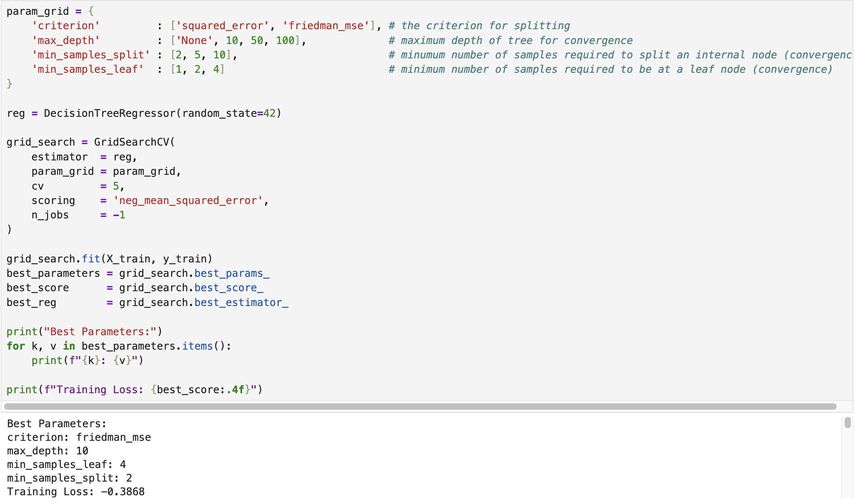Screen dimensions: 855x504
Task: Click the best_params_ attribute
Action: [x=232, y=274]
